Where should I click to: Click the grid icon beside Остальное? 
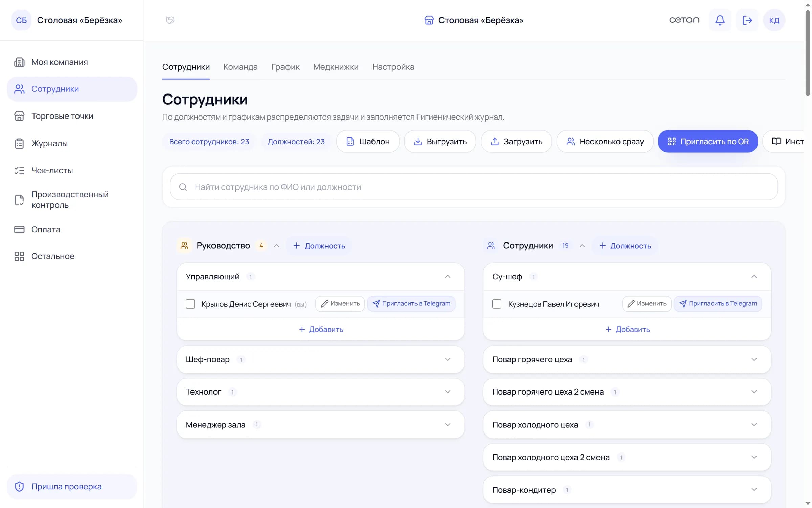(x=19, y=256)
